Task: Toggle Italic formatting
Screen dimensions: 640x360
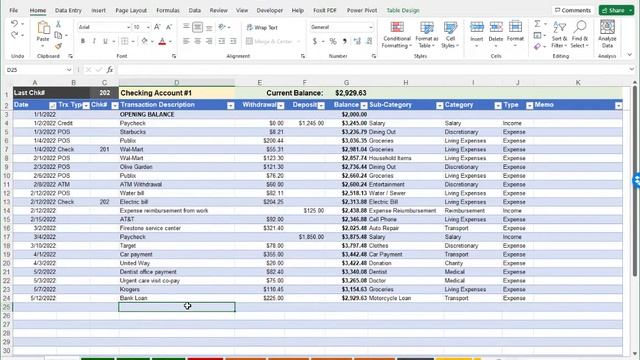Action: (94, 41)
